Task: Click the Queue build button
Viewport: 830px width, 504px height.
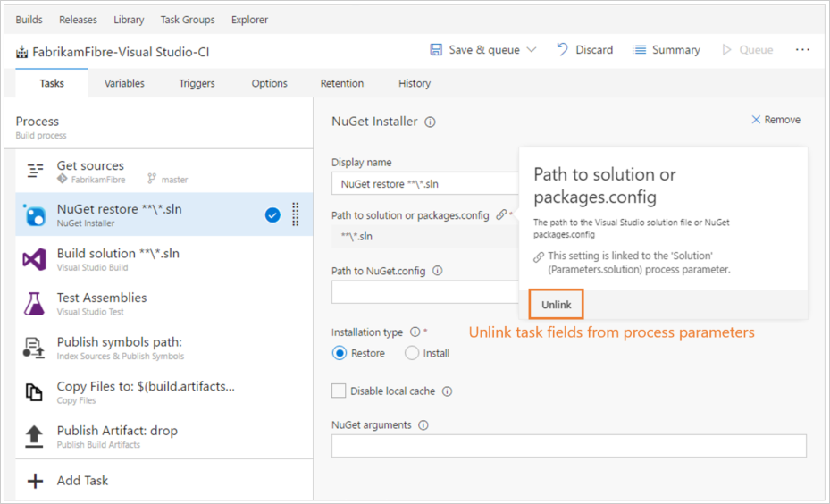Action: [748, 50]
